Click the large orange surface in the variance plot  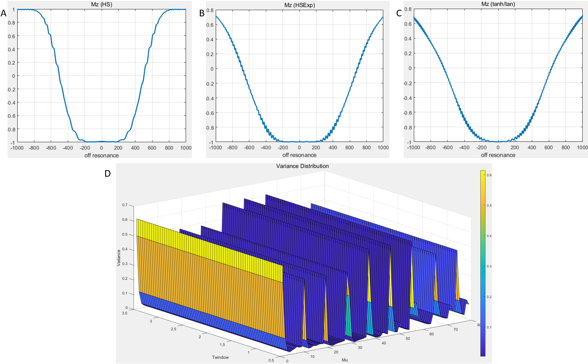click(x=208, y=274)
